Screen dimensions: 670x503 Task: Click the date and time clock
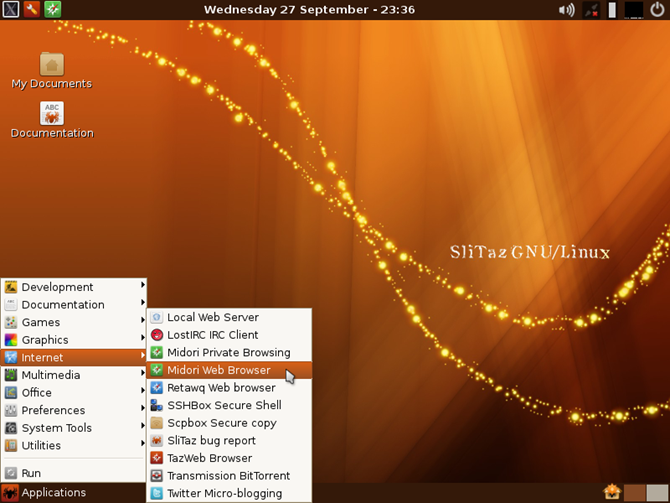tap(309, 9)
